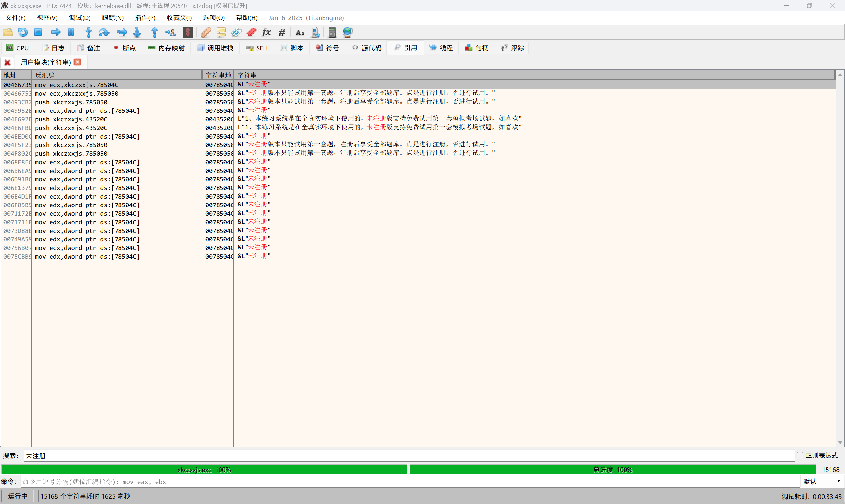Click the Open file folder icon
Viewport: 845px width, 504px height.
coord(8,32)
